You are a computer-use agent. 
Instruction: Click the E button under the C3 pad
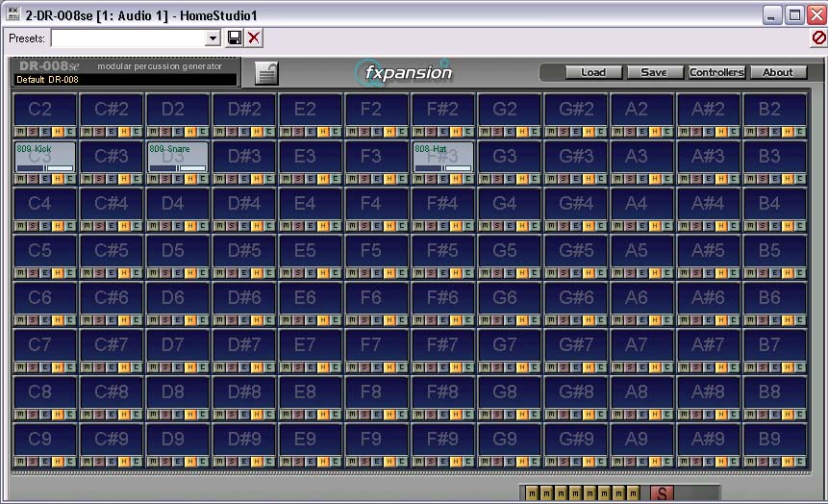pyautogui.click(x=45, y=179)
